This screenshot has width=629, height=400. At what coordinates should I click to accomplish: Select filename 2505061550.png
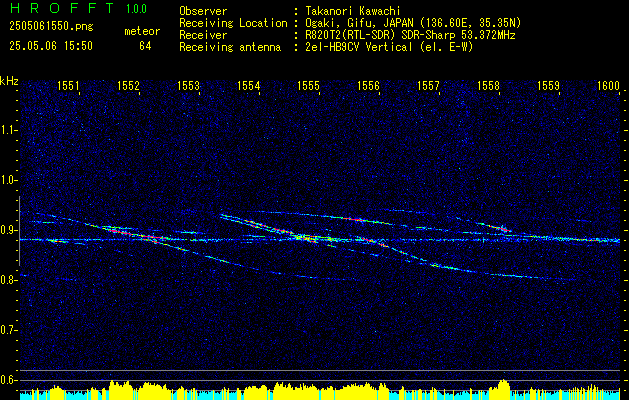coord(51,27)
